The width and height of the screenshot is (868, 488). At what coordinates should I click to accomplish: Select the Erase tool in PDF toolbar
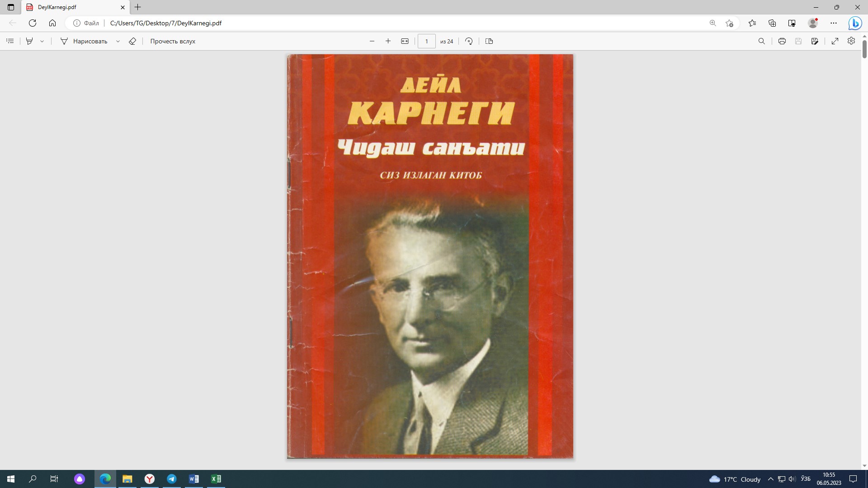coord(132,41)
